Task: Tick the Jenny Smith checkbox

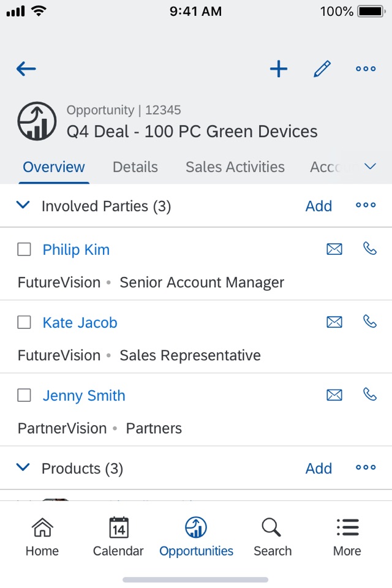Action: [24, 396]
